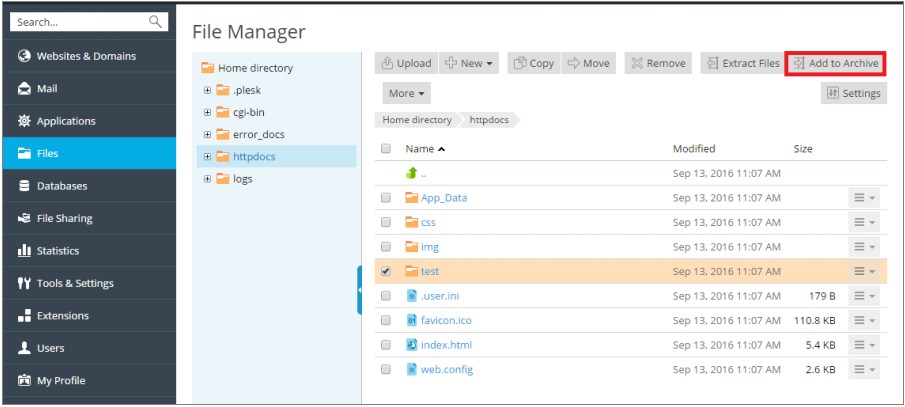The height and width of the screenshot is (407, 905).
Task: Click the .user.ini file icon
Action: click(x=412, y=296)
